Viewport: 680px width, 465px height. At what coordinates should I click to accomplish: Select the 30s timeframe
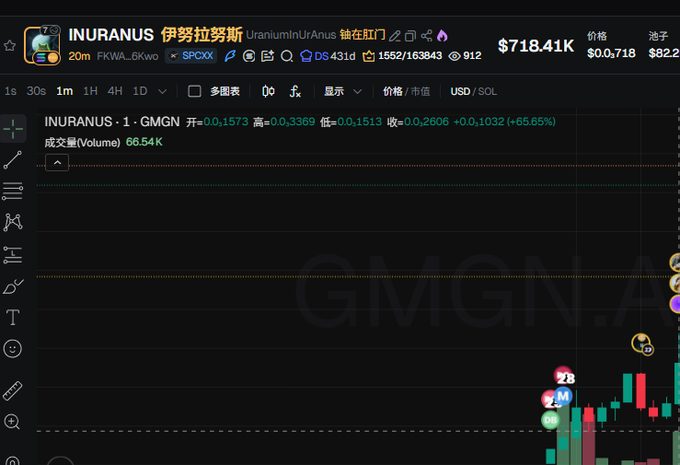click(36, 91)
